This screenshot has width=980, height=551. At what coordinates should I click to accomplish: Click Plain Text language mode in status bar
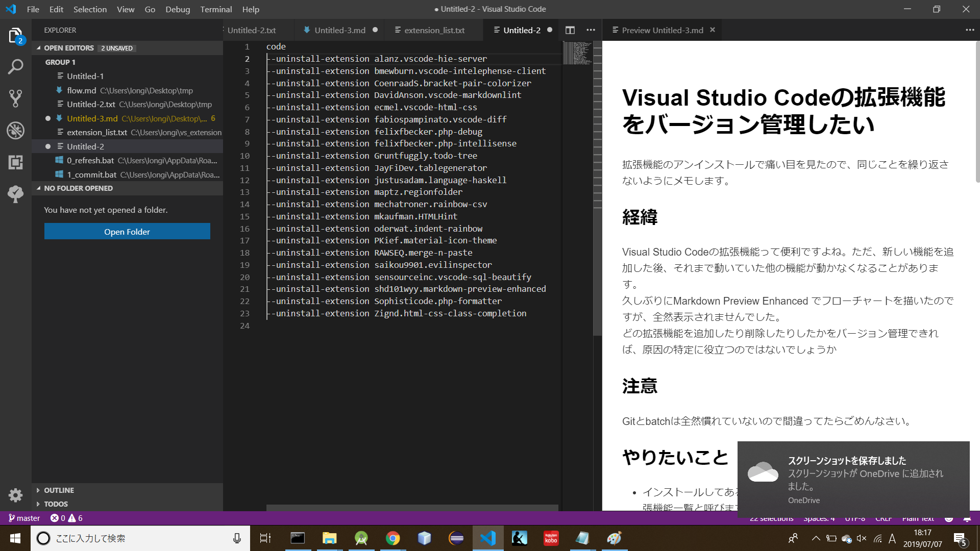point(918,518)
